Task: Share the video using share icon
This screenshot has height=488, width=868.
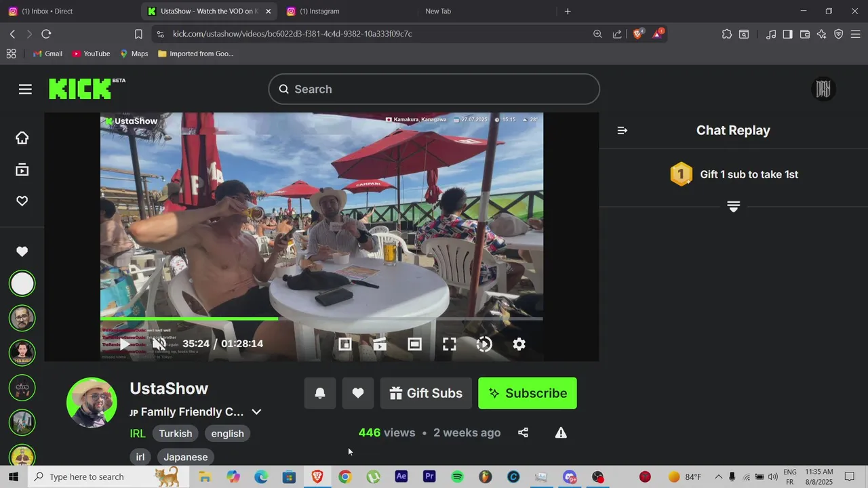Action: click(x=523, y=432)
